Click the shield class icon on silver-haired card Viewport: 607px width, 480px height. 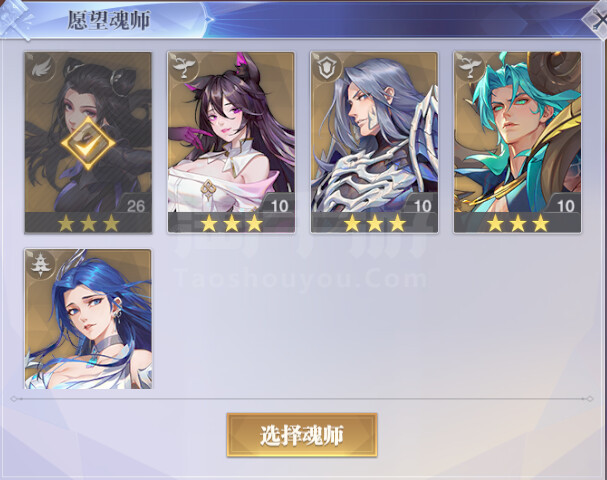[x=327, y=68]
